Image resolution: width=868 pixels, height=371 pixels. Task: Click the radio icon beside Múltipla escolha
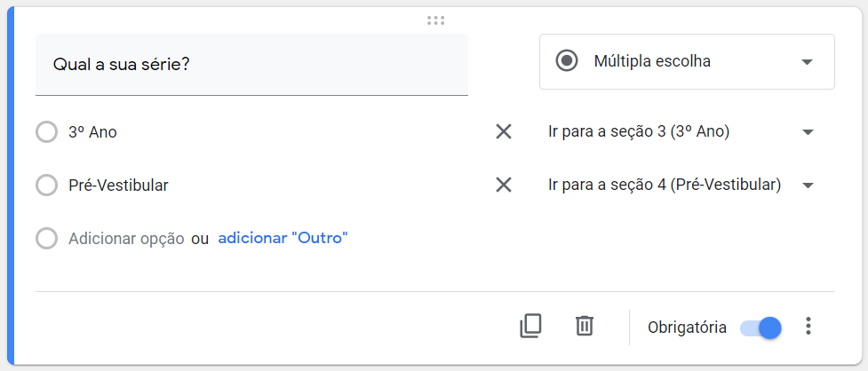pos(566,61)
